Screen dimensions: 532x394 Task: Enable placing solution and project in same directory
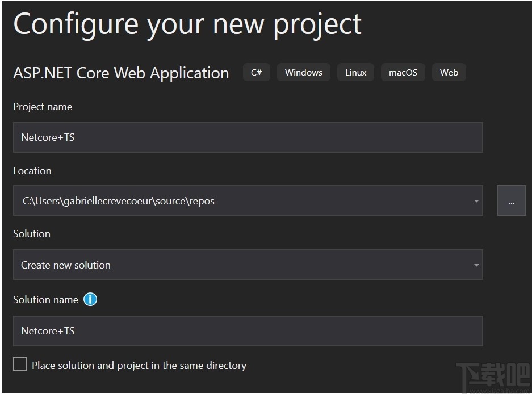pos(20,364)
